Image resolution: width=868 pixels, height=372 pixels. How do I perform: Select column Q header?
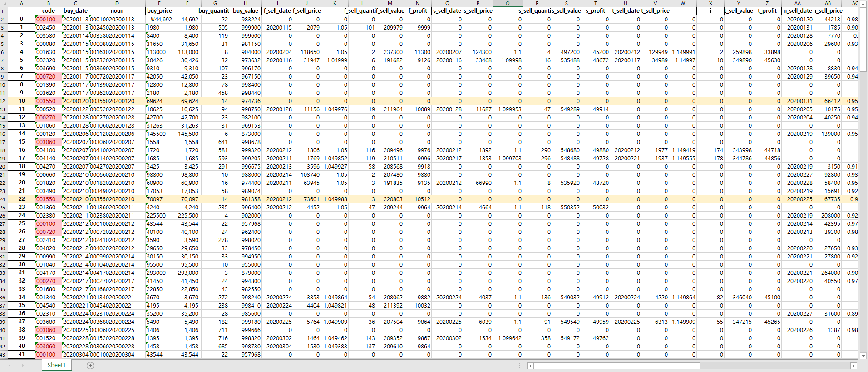pyautogui.click(x=508, y=3)
